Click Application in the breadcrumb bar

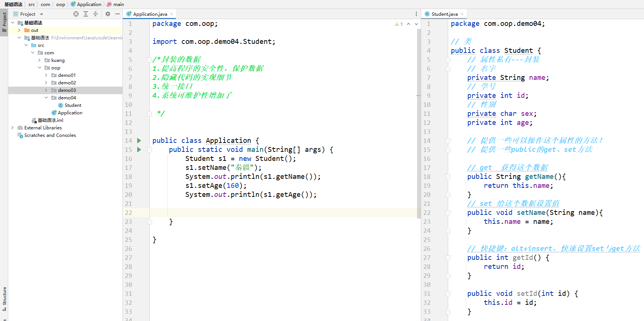pos(86,4)
